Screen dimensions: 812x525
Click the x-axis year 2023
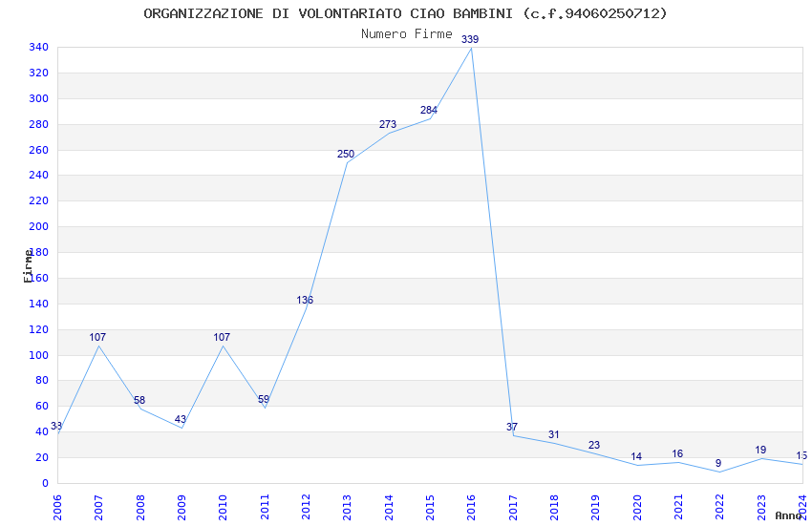click(x=761, y=508)
